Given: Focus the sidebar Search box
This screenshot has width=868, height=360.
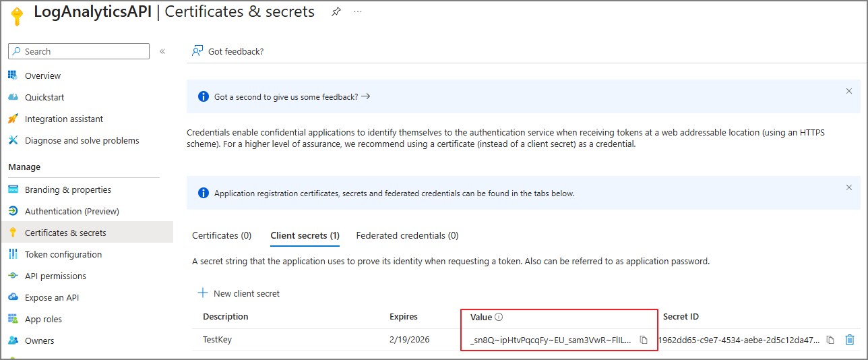Looking at the screenshot, I should [79, 51].
